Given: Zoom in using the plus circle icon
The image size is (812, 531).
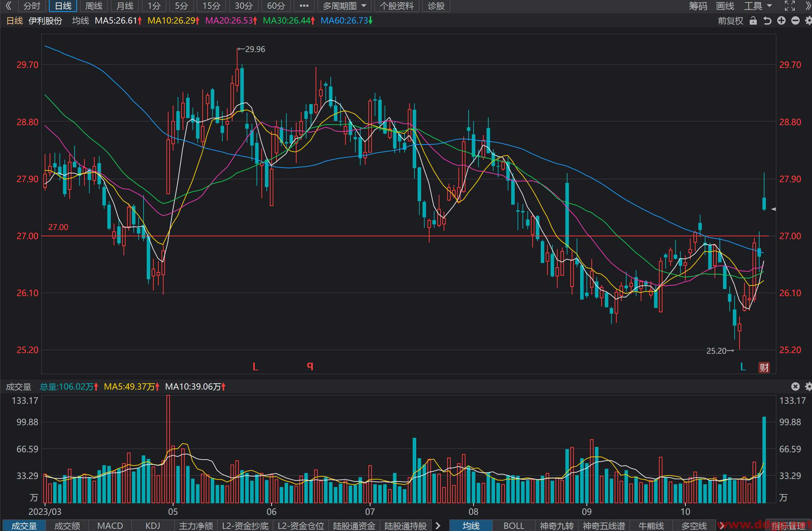Looking at the screenshot, I should 781,21.
